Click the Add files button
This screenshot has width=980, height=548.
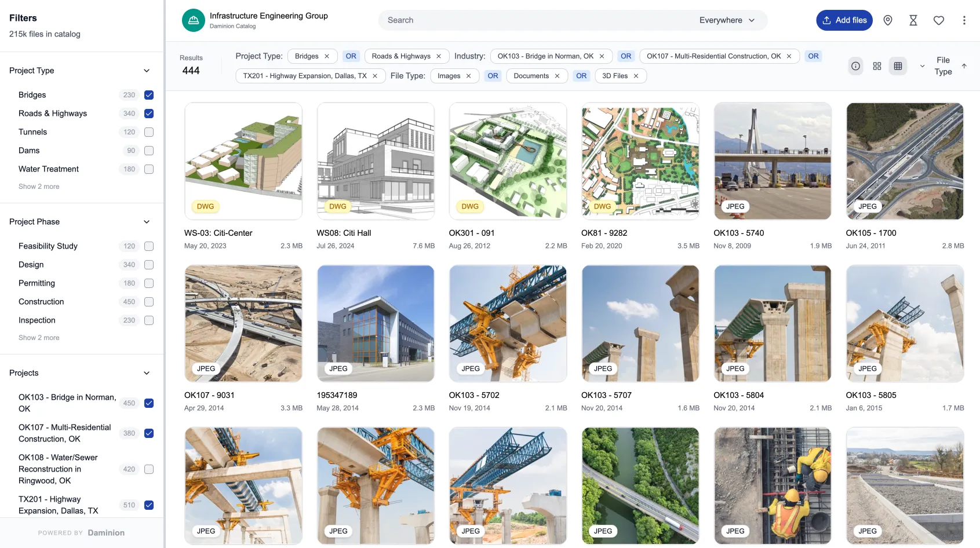point(844,20)
